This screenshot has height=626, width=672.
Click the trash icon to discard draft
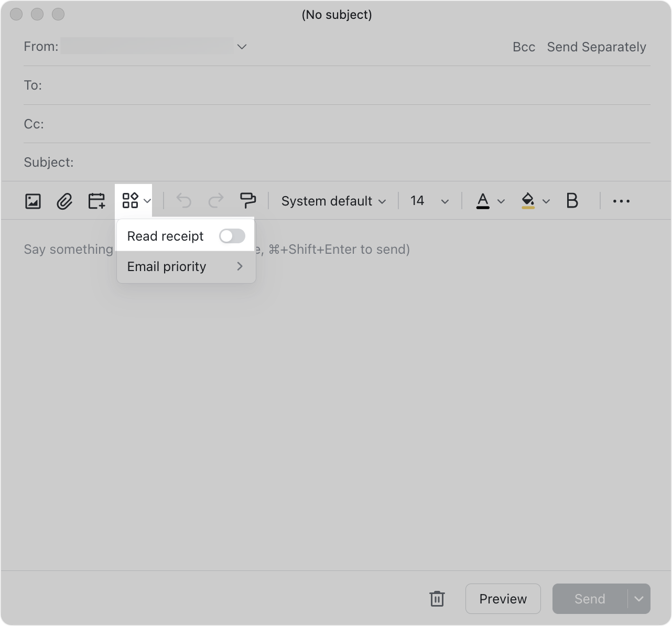pyautogui.click(x=437, y=599)
